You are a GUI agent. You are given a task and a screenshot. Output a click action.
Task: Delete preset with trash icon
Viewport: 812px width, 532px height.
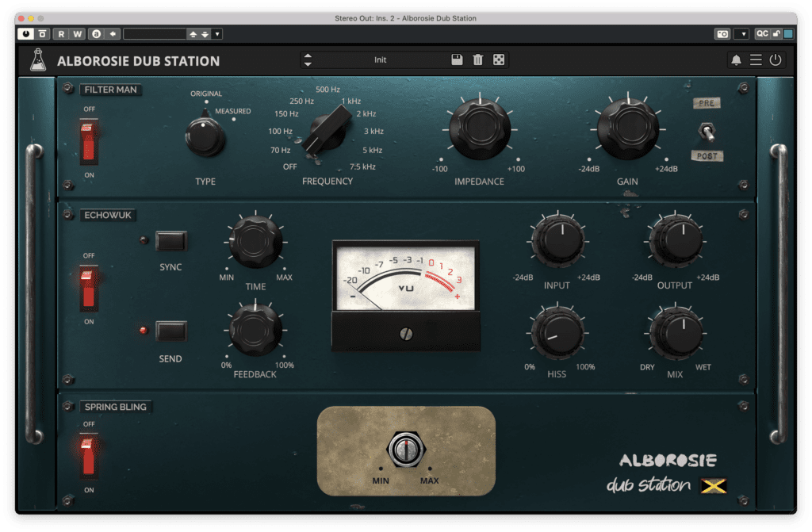477,59
